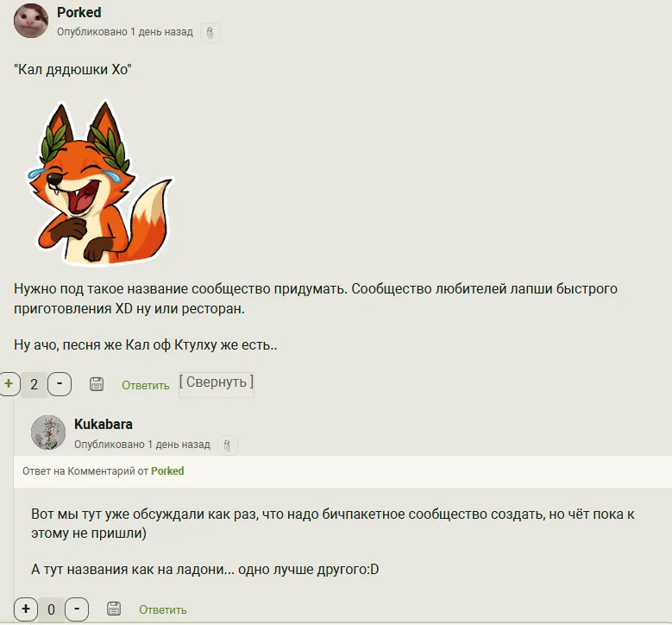This screenshot has height=625, width=672.
Task: Open Kukabara's avatar picture
Action: tap(48, 432)
